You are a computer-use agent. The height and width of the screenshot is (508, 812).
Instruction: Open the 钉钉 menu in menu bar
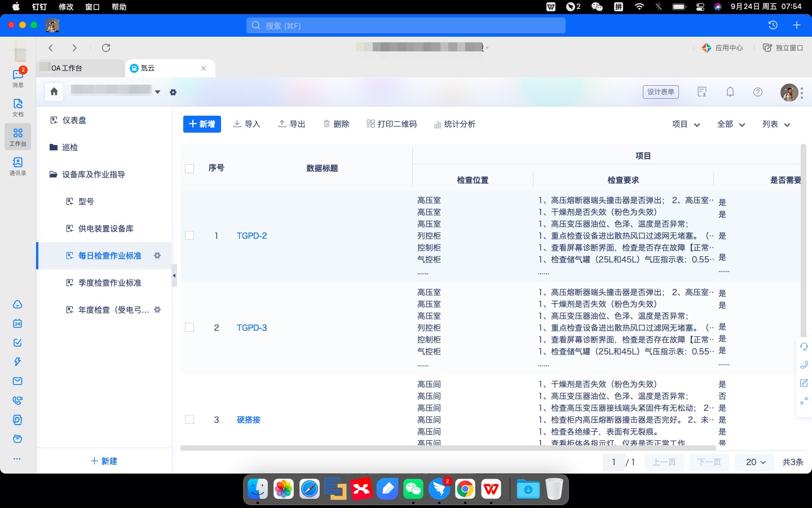coord(39,7)
